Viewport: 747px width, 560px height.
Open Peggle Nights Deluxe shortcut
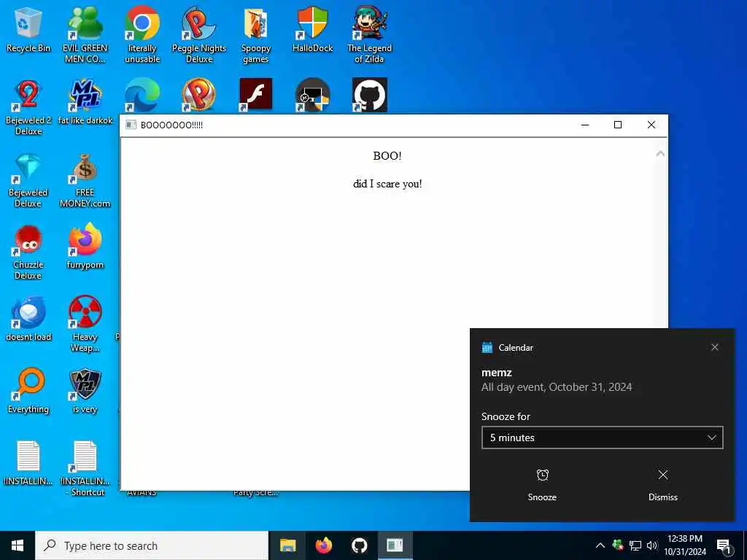pyautogui.click(x=198, y=35)
